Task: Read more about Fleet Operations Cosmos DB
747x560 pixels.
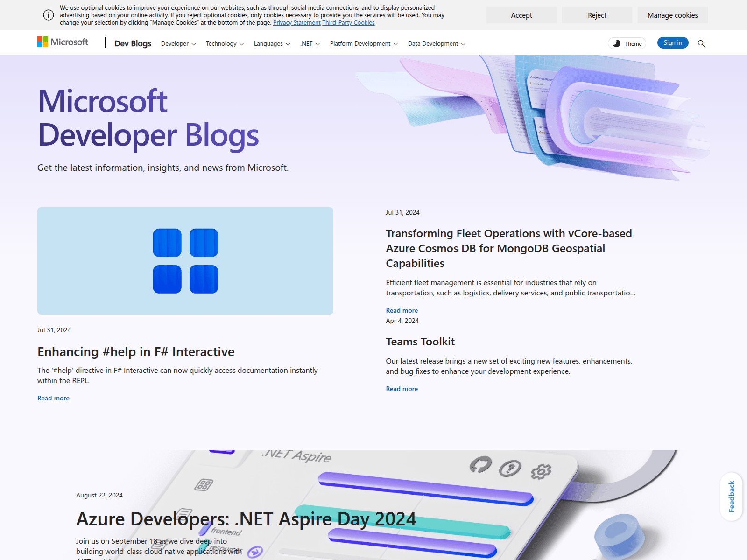Action: 402,310
